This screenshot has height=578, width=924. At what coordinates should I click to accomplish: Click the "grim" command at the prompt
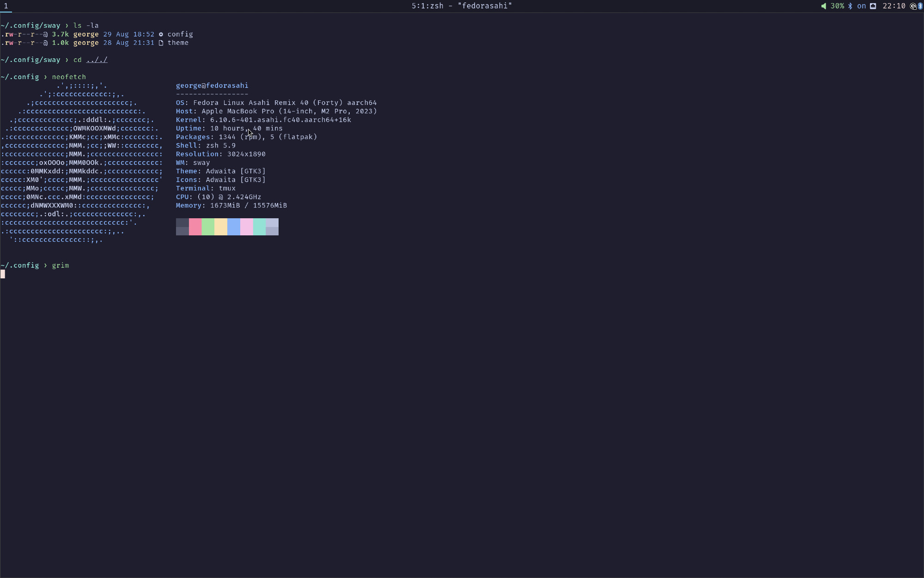[x=61, y=265]
